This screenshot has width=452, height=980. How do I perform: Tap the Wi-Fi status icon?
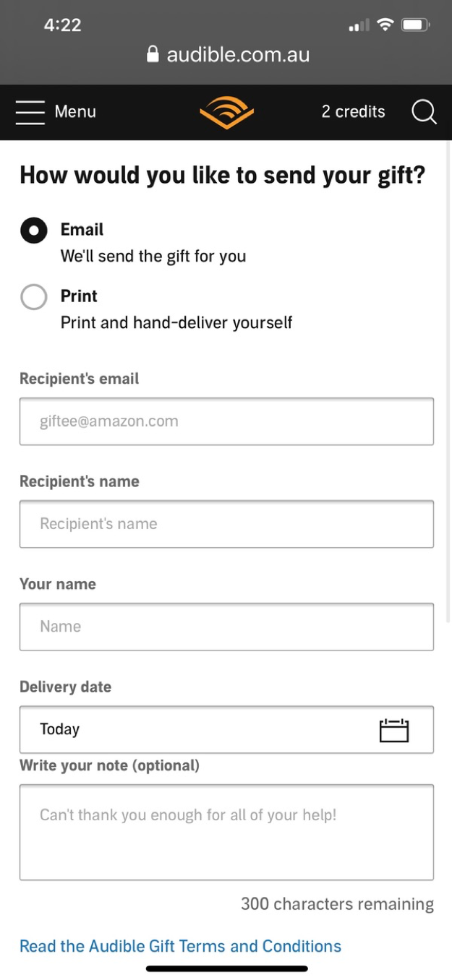[x=385, y=25]
